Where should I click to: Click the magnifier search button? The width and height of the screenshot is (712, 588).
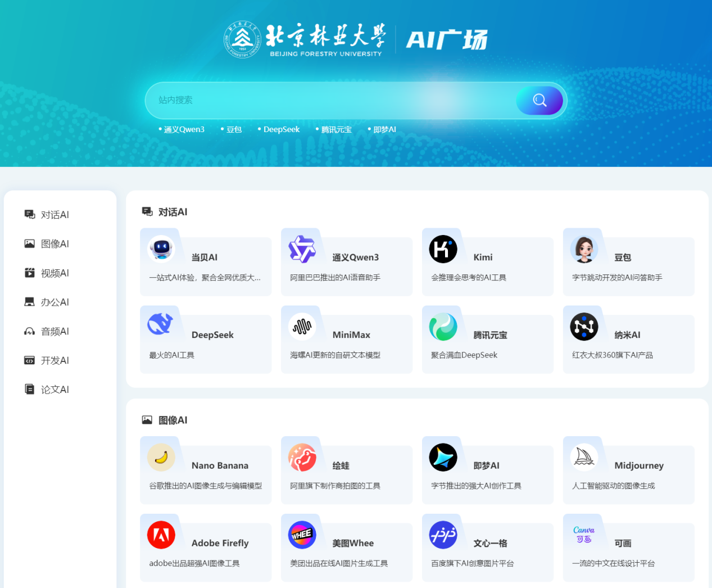click(x=539, y=101)
